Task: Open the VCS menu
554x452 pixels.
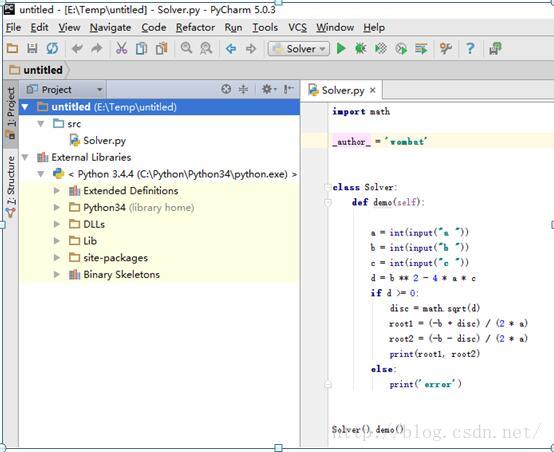Action: point(297,28)
